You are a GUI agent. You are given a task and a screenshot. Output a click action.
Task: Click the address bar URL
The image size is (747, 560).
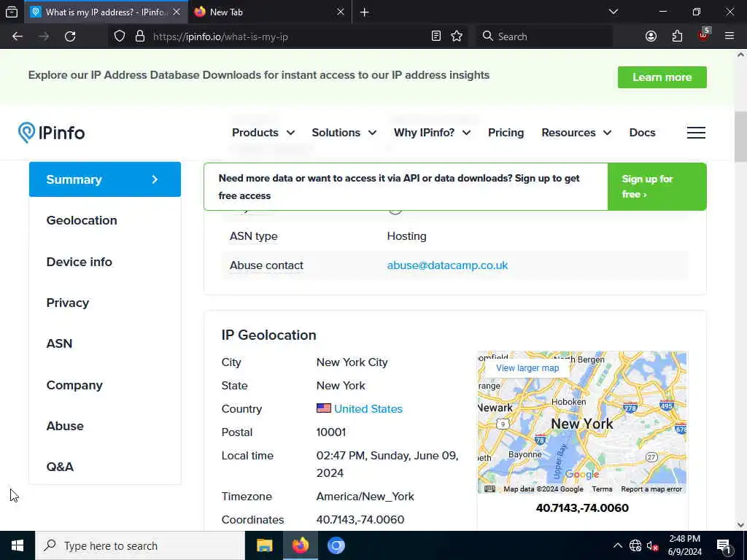point(220,36)
